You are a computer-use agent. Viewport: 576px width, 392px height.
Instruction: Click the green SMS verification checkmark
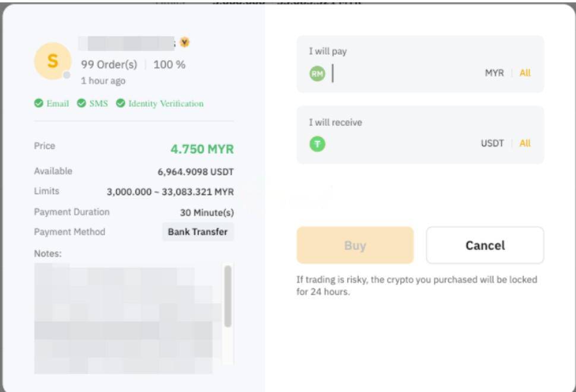[x=80, y=103]
